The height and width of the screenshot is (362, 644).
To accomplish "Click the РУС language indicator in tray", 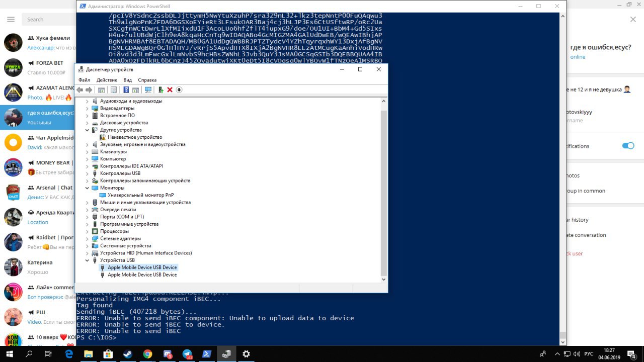I will [x=588, y=354].
